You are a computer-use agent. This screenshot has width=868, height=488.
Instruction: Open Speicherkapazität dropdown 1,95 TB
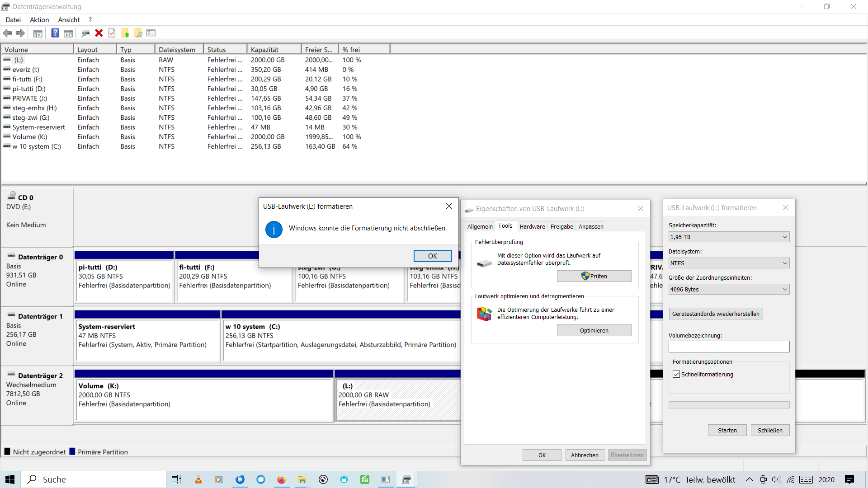point(729,237)
